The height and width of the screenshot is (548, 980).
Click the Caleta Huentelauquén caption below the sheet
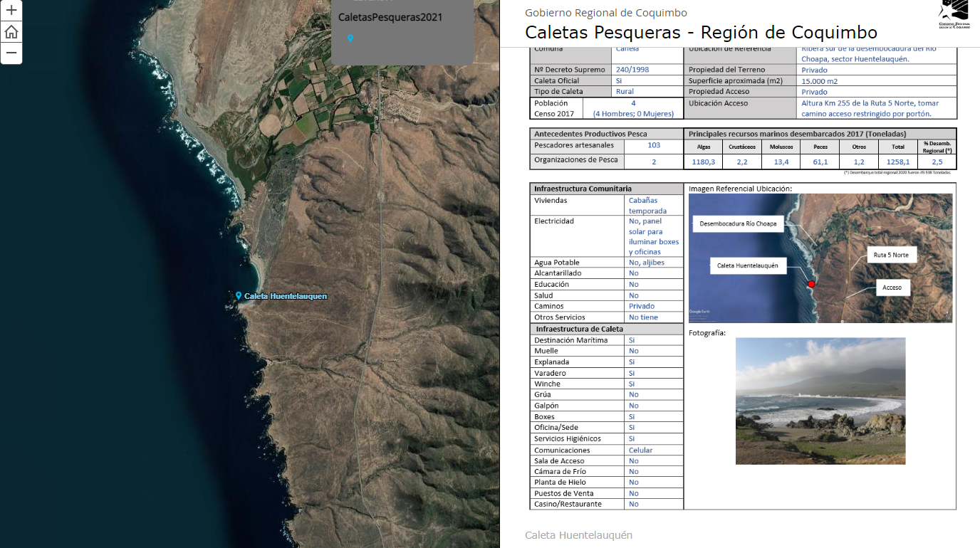click(x=578, y=535)
